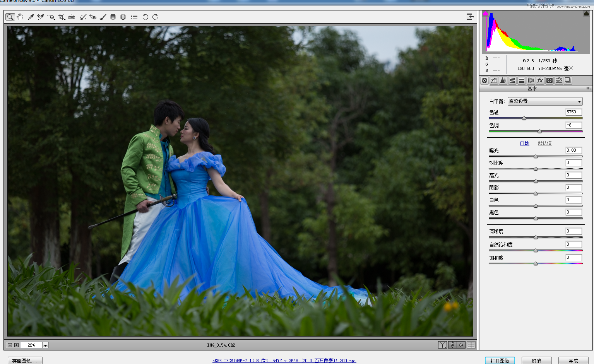Viewport: 594px width, 364px height.
Task: Copy current settings to Before
Action: (x=461, y=345)
